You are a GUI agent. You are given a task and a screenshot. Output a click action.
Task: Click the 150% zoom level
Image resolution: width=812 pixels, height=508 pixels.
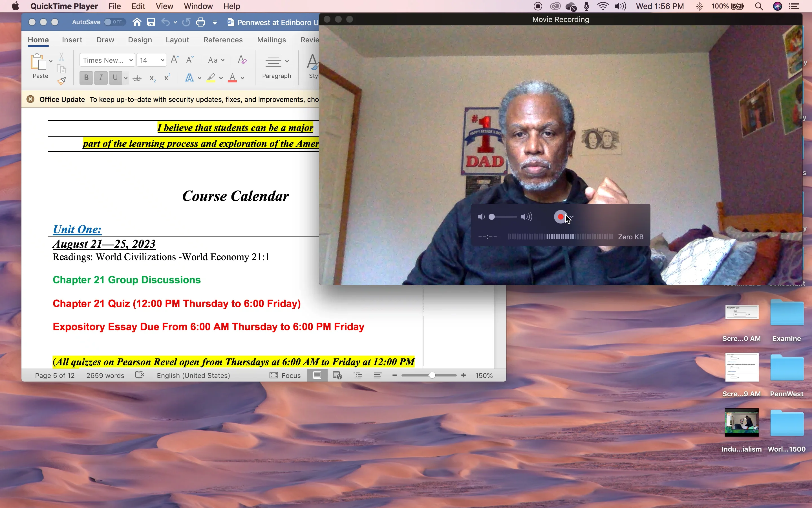click(x=484, y=375)
